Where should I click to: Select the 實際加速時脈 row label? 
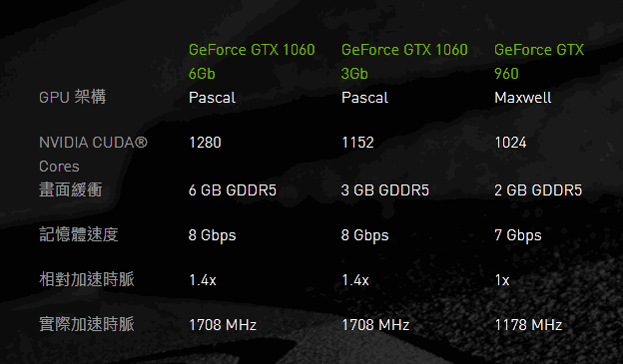click(86, 324)
